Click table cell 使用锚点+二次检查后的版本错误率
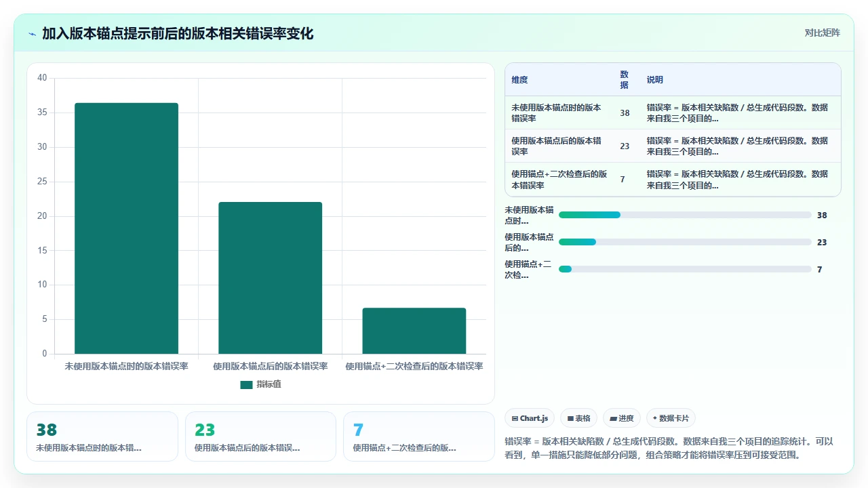The height and width of the screenshot is (488, 868). pyautogui.click(x=559, y=179)
